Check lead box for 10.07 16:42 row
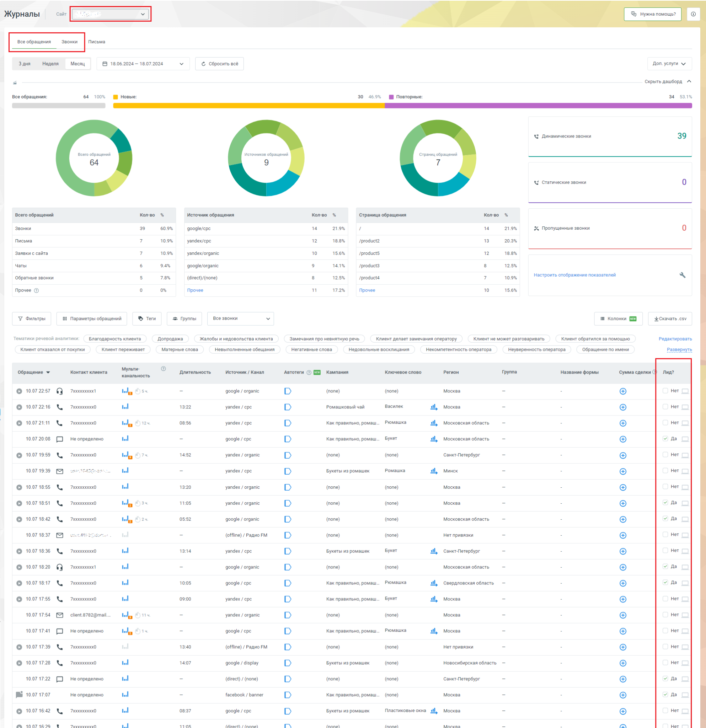 665,711
